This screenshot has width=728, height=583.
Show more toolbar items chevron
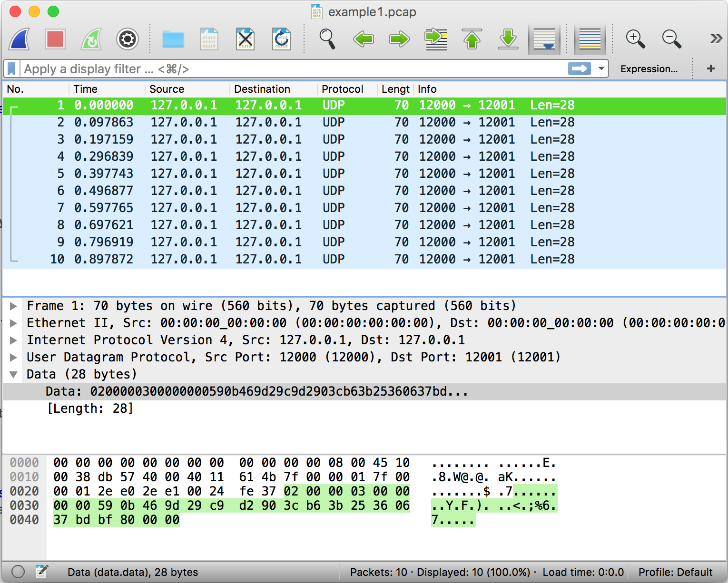tap(716, 39)
